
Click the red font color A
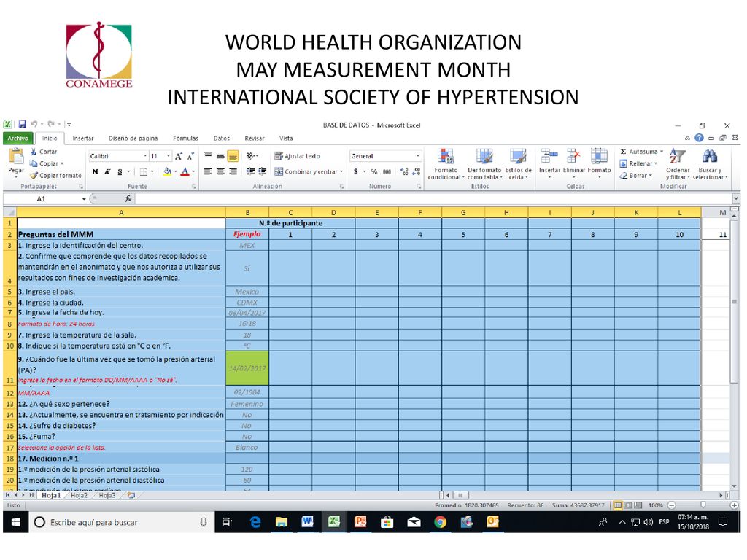185,171
